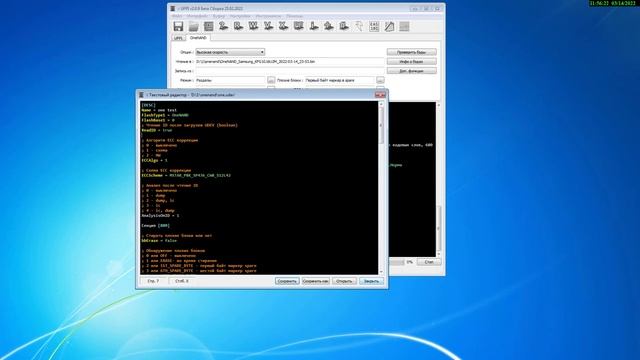The width and height of the screenshot is (640, 360).
Task: Click the pencil text editor toolbar icon
Action: point(389,27)
